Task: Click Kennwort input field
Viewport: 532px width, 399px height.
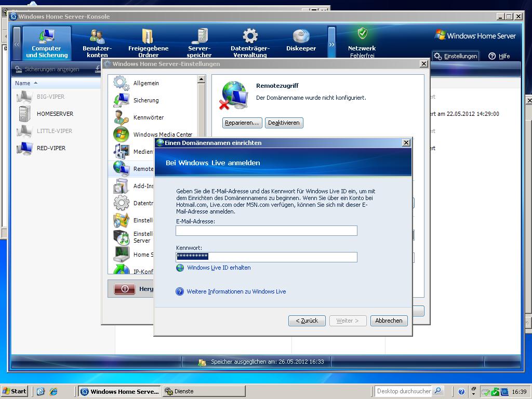Action: tap(267, 257)
